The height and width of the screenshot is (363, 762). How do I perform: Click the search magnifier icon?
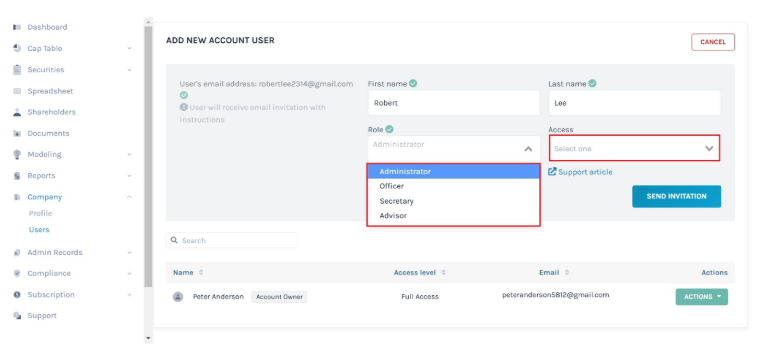click(x=174, y=241)
